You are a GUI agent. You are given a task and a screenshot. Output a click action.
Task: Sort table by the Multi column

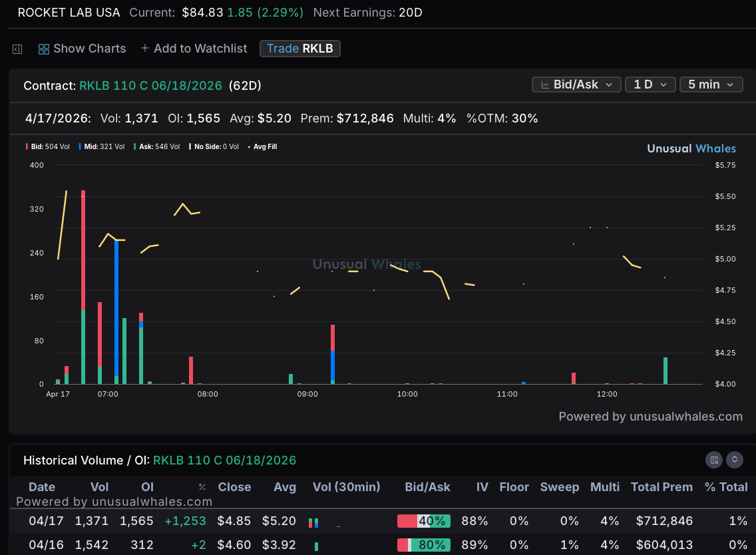(x=605, y=487)
